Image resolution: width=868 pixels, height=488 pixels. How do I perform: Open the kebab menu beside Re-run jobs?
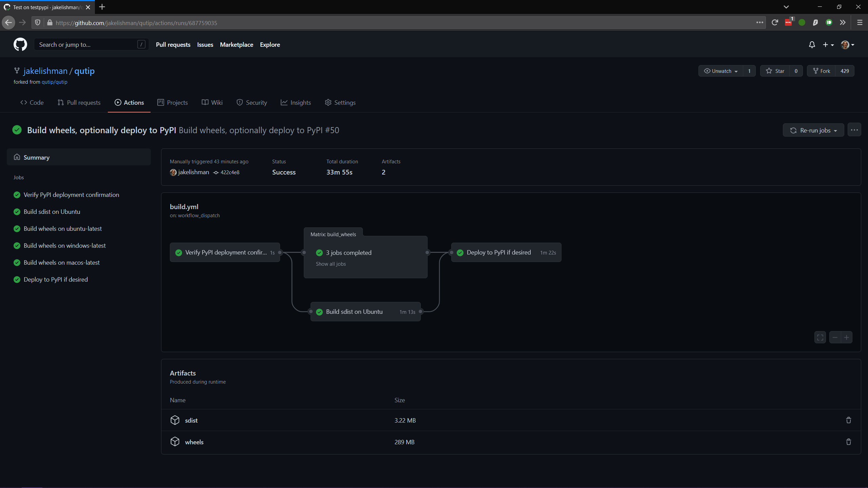tap(854, 129)
